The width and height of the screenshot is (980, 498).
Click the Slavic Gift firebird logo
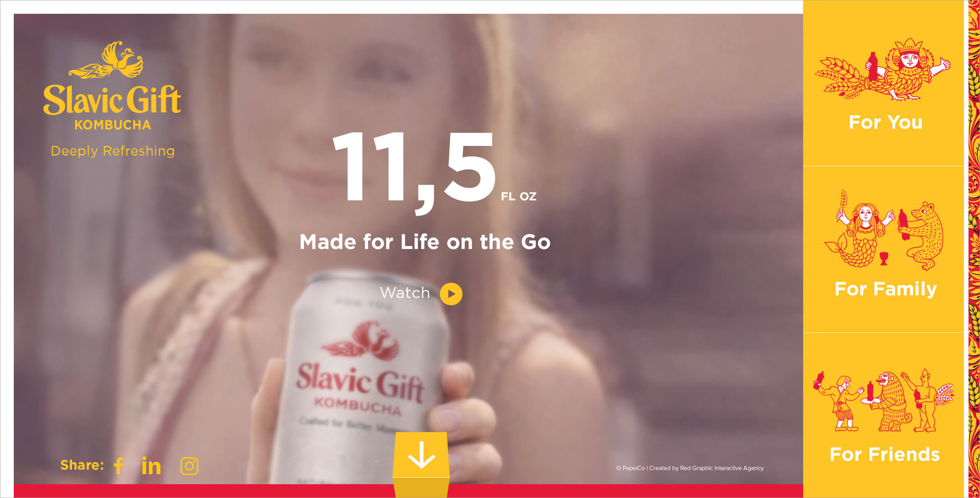(106, 60)
